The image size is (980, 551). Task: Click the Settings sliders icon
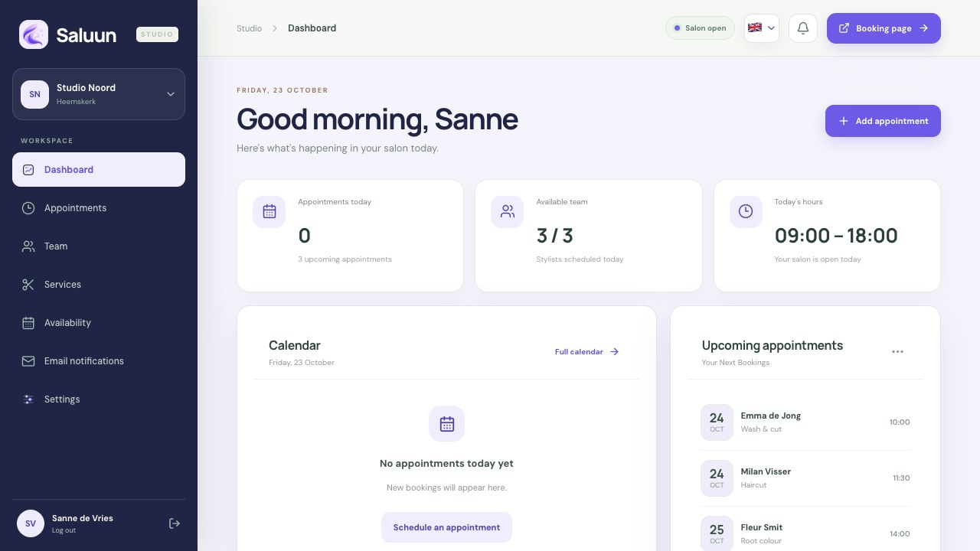tap(28, 399)
